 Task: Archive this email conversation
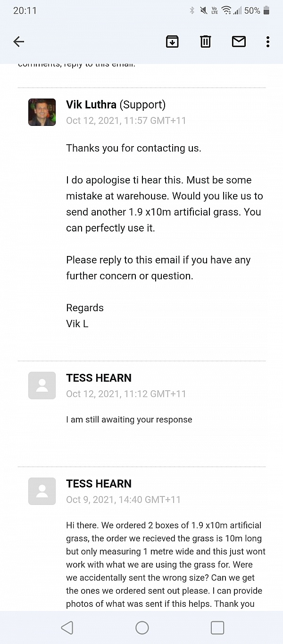172,42
